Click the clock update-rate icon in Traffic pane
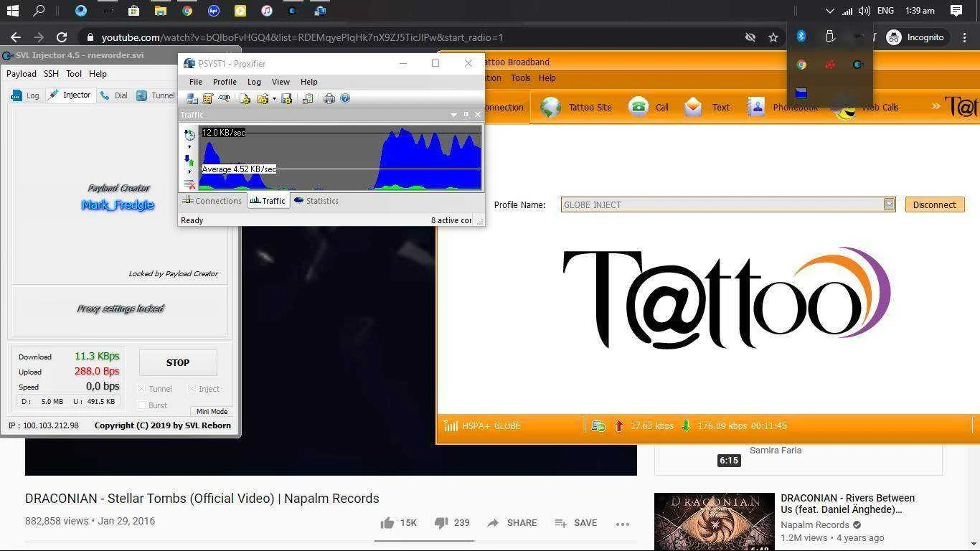 click(x=189, y=135)
